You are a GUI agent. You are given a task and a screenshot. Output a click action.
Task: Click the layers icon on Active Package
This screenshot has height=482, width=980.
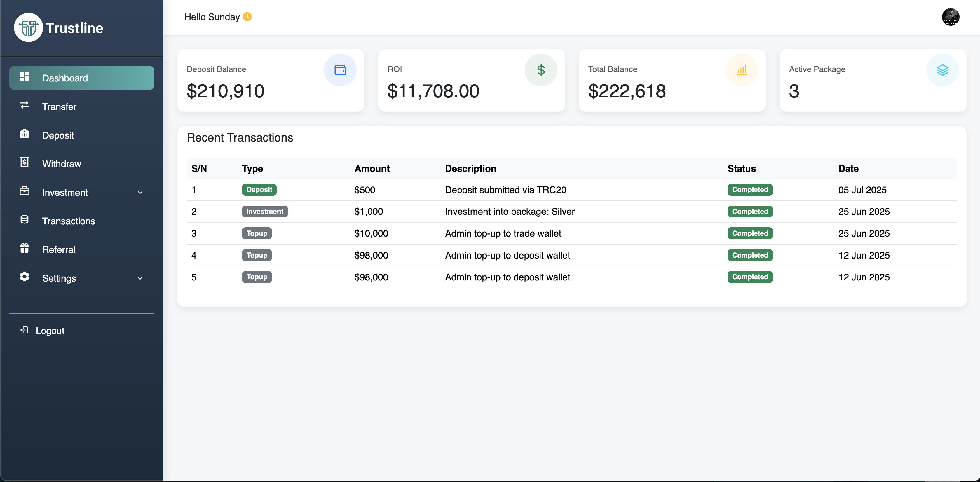(942, 70)
